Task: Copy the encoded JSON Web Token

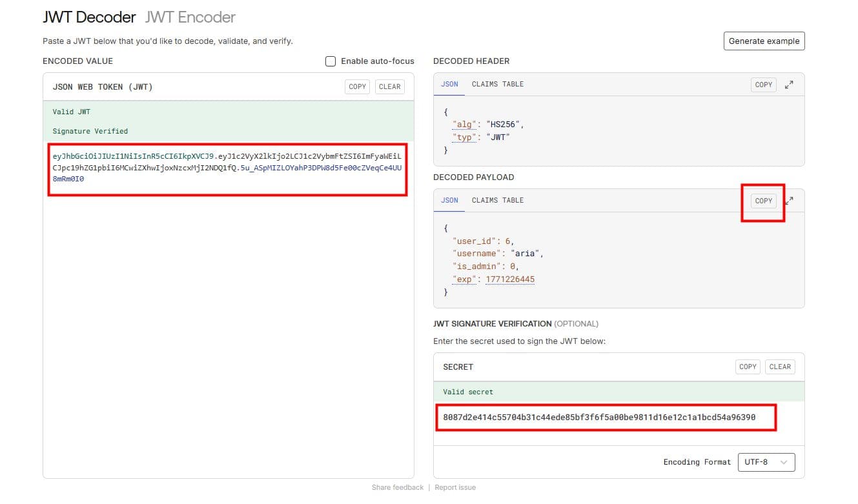Action: 357,86
